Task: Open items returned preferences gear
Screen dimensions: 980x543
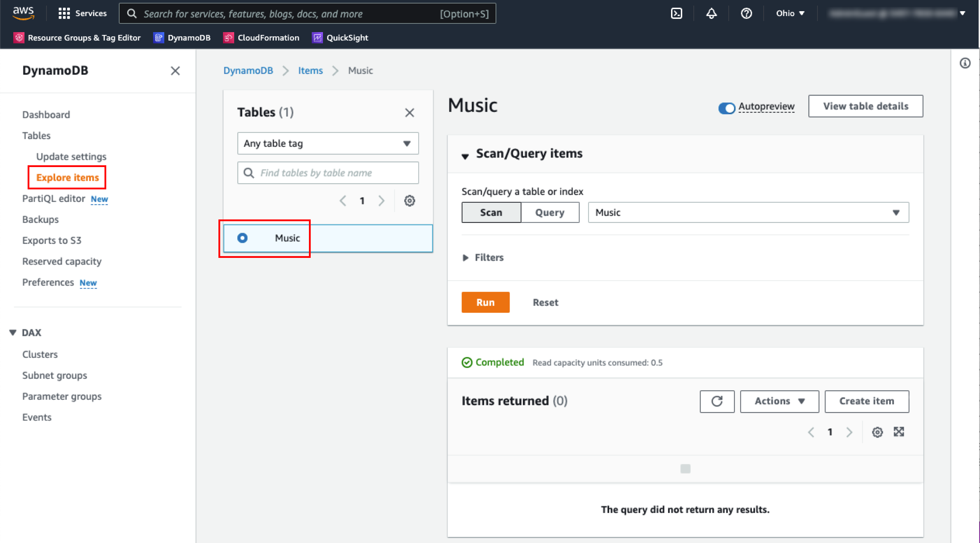Action: [877, 432]
